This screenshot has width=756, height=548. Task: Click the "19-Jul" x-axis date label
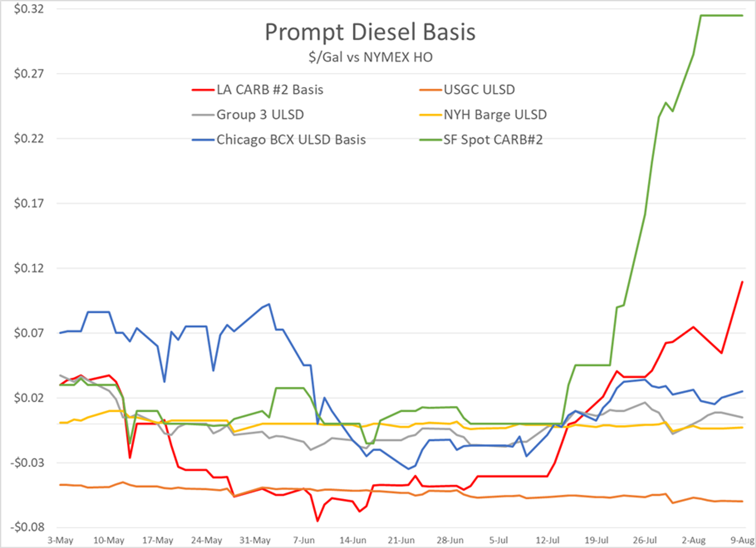pos(596,540)
